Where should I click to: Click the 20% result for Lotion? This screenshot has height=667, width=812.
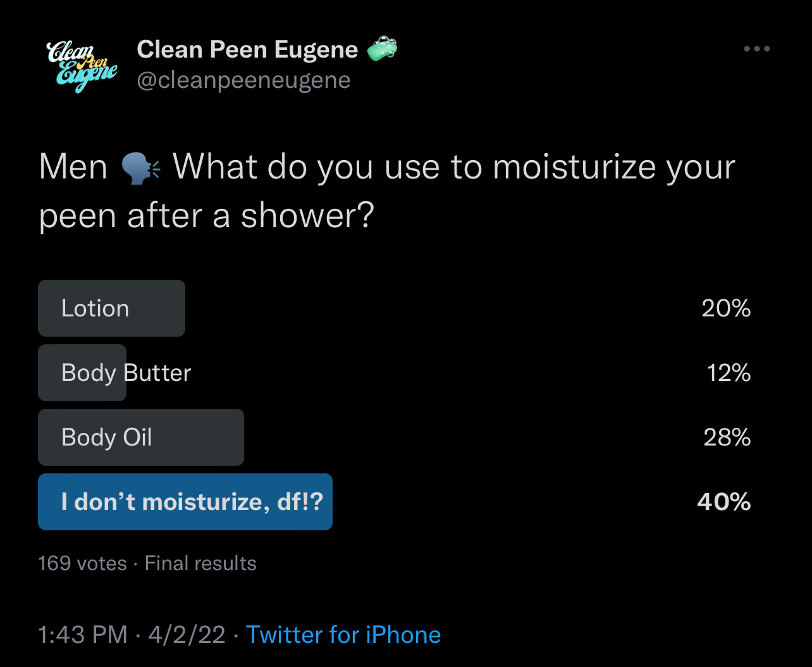[x=726, y=309]
